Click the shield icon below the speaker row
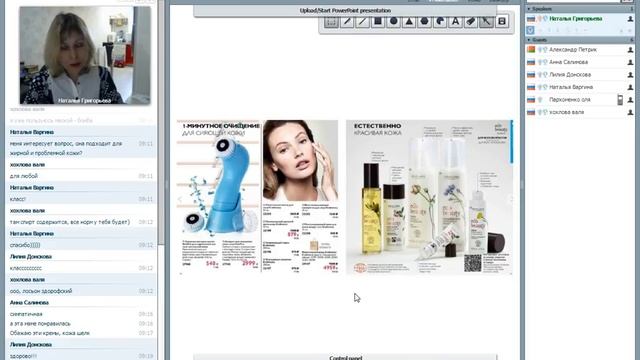Image resolution: width=640 pixels, height=360 pixels. [530, 30]
